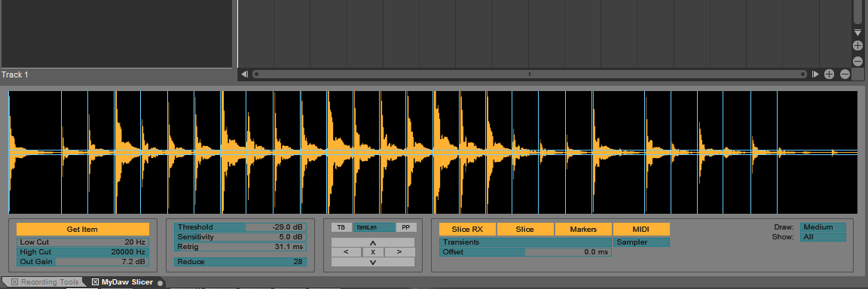Click the Get Item button
This screenshot has width=868, height=289.
tap(82, 230)
